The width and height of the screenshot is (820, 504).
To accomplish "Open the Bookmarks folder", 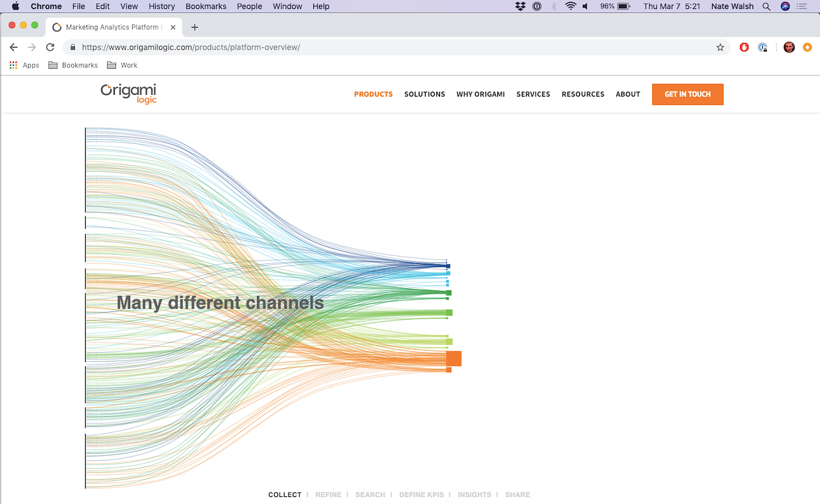I will [73, 65].
